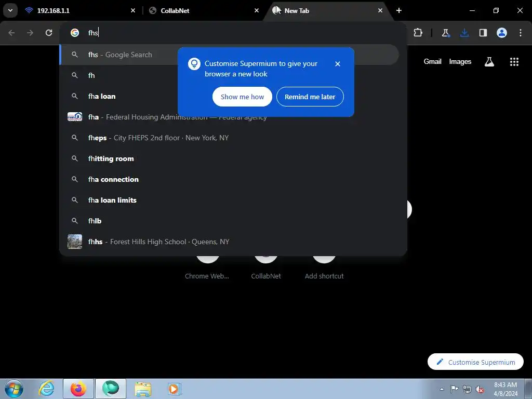
Task: Show hidden tray icons arrow
Action: click(442, 389)
